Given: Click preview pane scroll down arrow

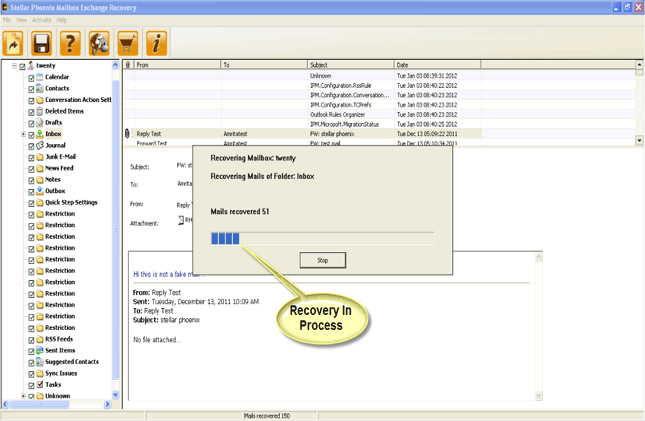Looking at the screenshot, I should [538, 396].
